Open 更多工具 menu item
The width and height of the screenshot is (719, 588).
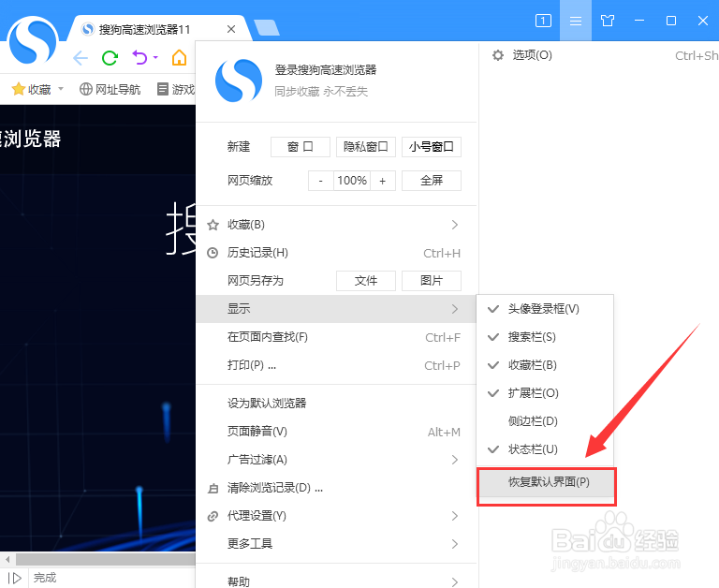(x=336, y=544)
